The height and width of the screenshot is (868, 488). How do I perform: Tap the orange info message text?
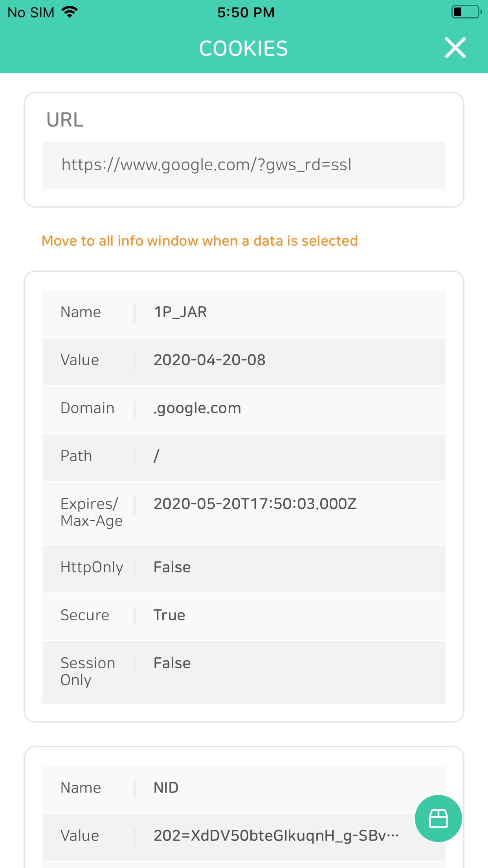(200, 241)
